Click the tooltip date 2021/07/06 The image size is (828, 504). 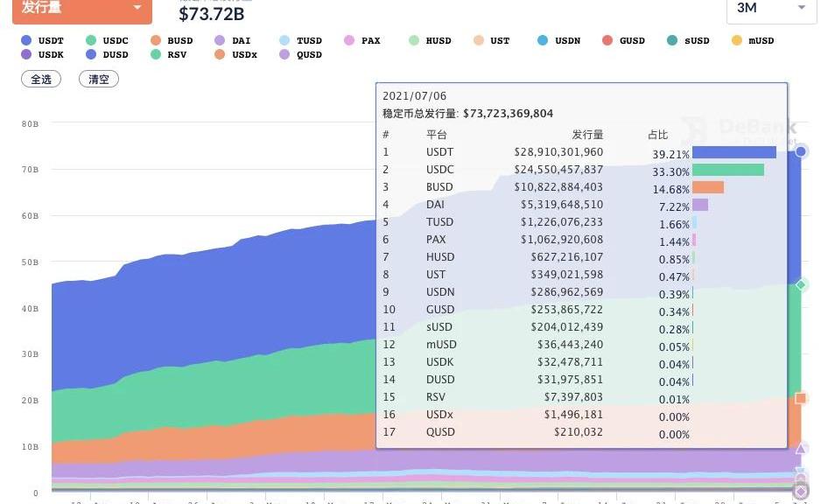tap(415, 96)
